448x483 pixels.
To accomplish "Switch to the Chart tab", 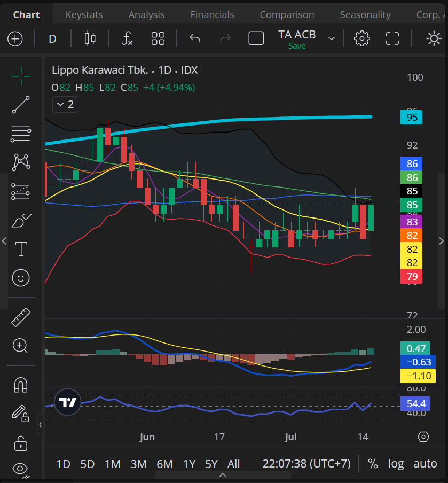I will pyautogui.click(x=27, y=14).
